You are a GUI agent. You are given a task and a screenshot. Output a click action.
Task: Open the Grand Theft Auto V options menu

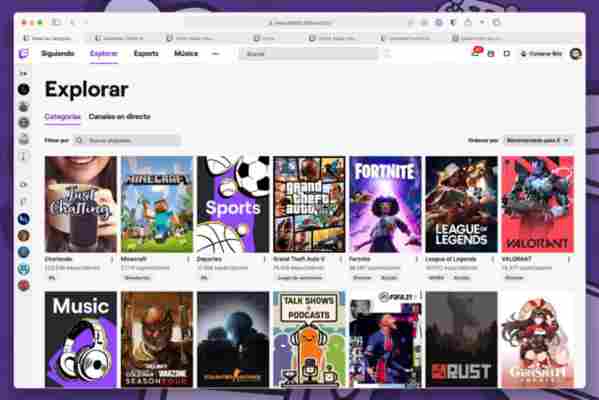coord(340,259)
